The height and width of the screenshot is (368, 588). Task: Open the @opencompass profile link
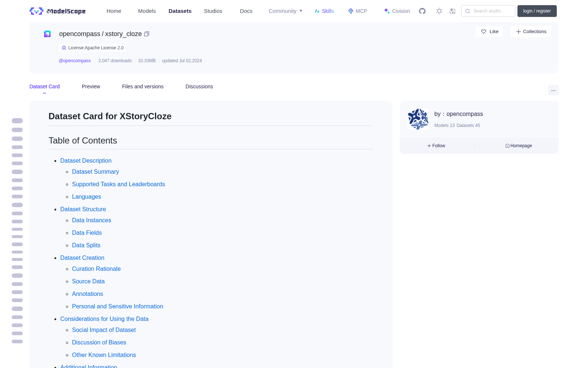pos(75,61)
